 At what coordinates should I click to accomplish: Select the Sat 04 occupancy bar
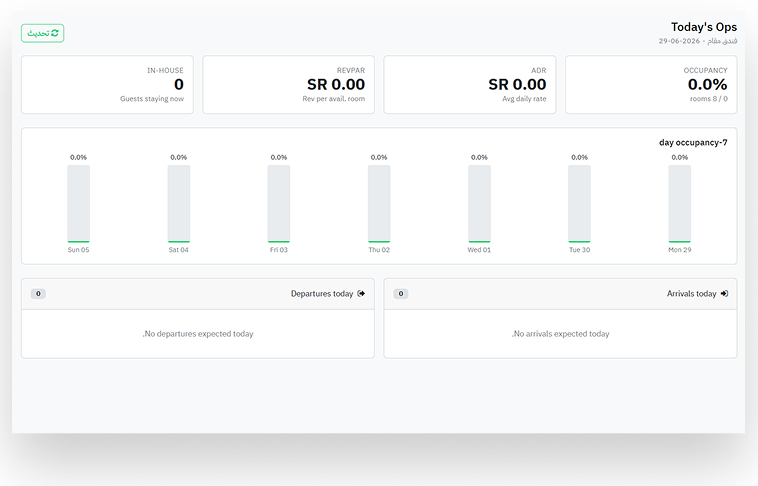179,204
